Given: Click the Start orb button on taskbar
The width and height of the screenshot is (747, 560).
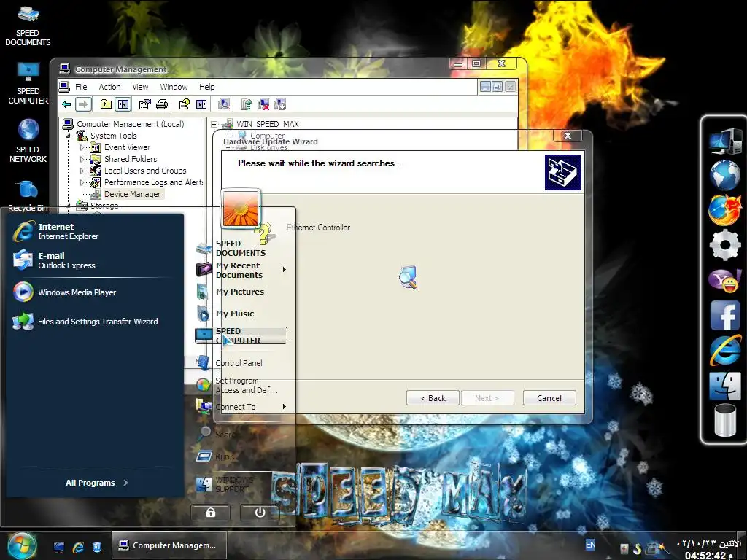Looking at the screenshot, I should tap(22, 545).
